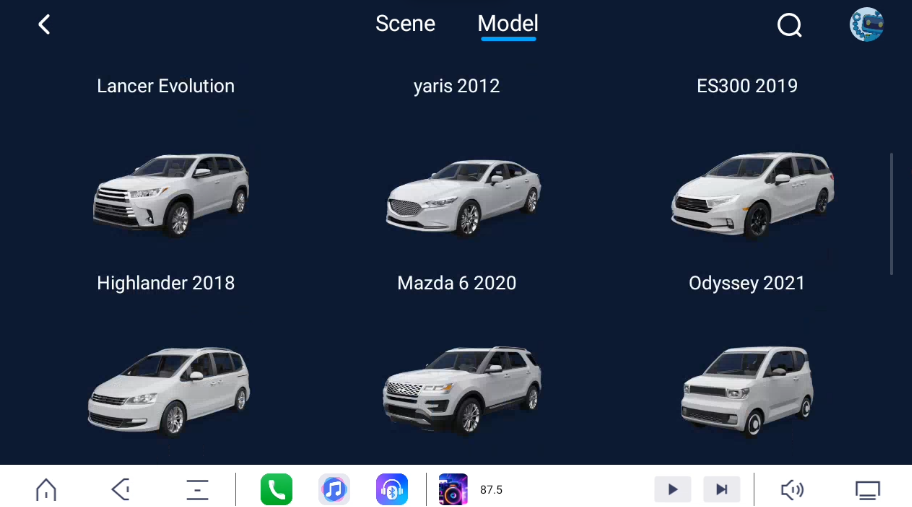Select the yaris 2012 label
This screenshot has width=912, height=507.
457,86
